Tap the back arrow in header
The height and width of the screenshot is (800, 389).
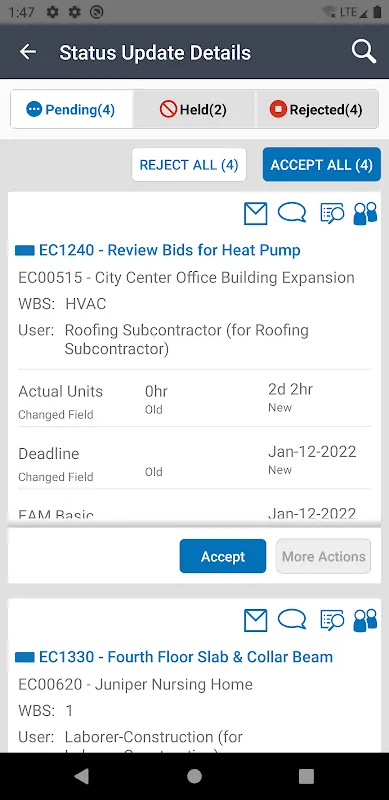28,52
